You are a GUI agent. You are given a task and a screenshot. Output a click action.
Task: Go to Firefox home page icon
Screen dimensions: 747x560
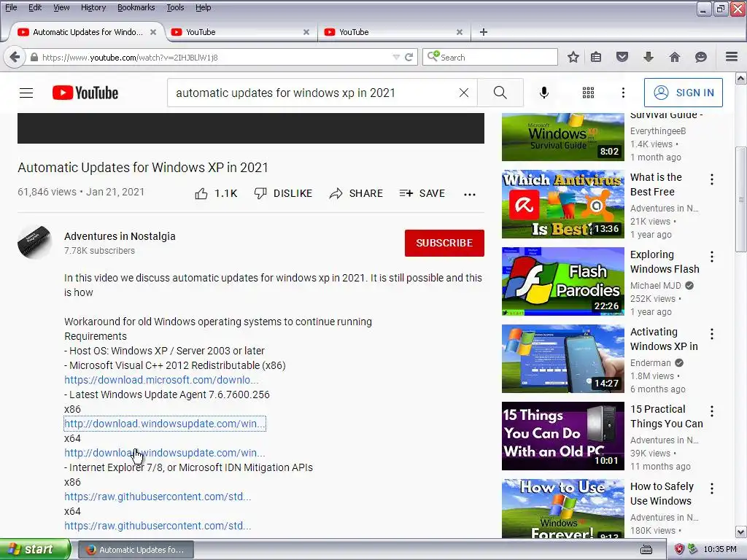(x=675, y=57)
